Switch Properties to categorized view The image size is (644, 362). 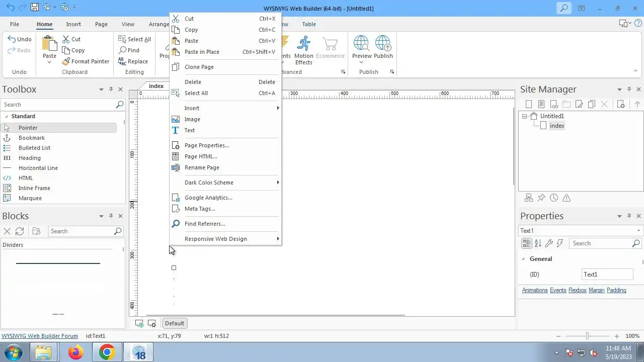tap(526, 243)
